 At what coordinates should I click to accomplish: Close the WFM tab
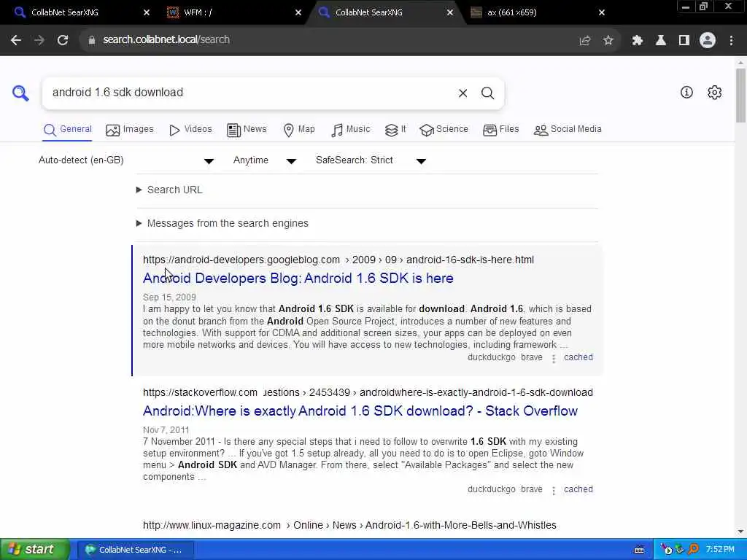coord(298,12)
